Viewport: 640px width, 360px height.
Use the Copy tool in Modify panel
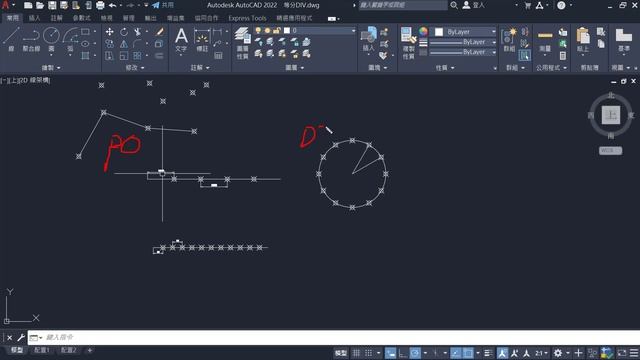click(x=109, y=44)
